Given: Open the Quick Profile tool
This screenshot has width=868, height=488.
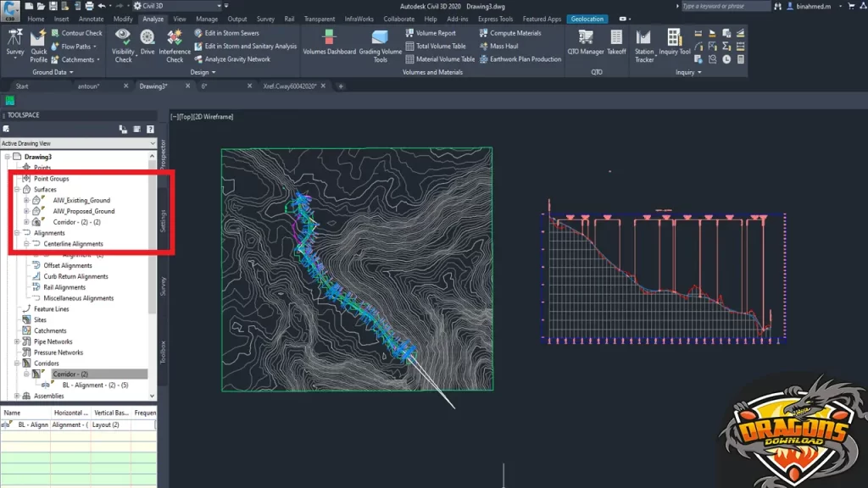Looking at the screenshot, I should pyautogui.click(x=39, y=39).
